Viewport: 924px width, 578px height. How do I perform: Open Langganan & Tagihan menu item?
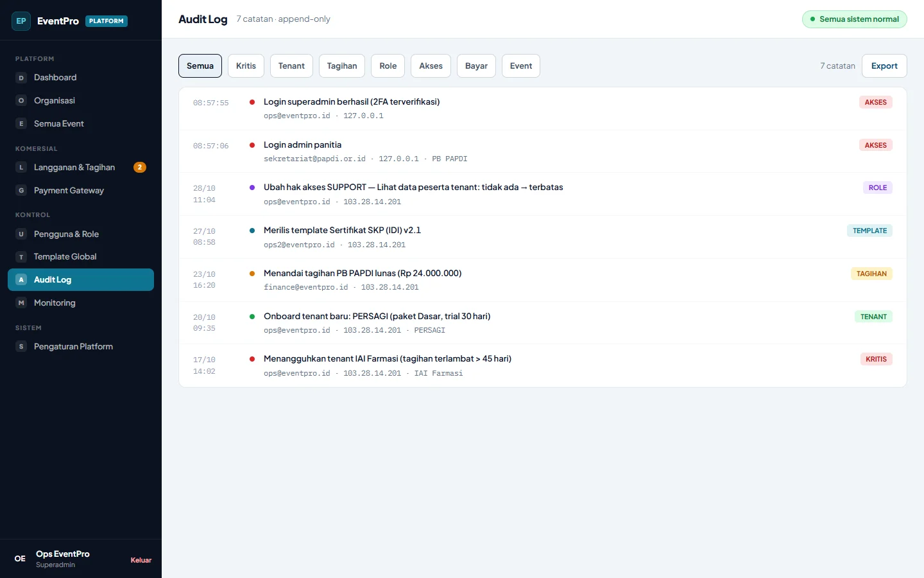pos(81,168)
